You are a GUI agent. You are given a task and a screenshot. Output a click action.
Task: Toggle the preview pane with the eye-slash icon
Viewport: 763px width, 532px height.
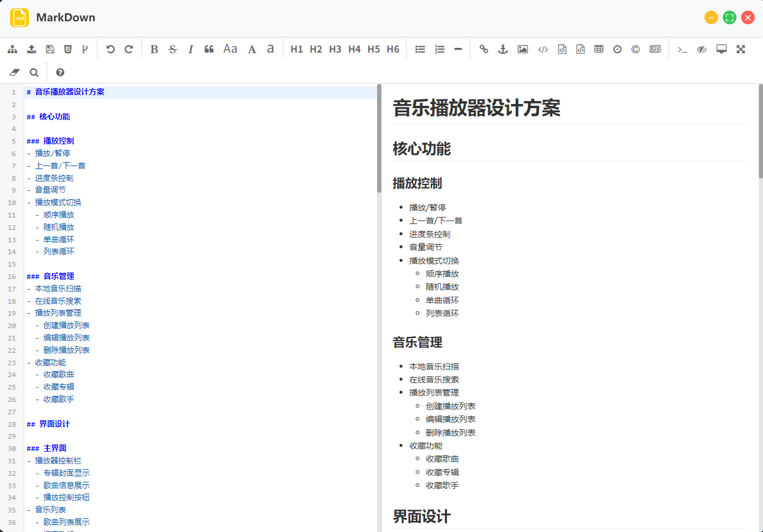click(702, 50)
